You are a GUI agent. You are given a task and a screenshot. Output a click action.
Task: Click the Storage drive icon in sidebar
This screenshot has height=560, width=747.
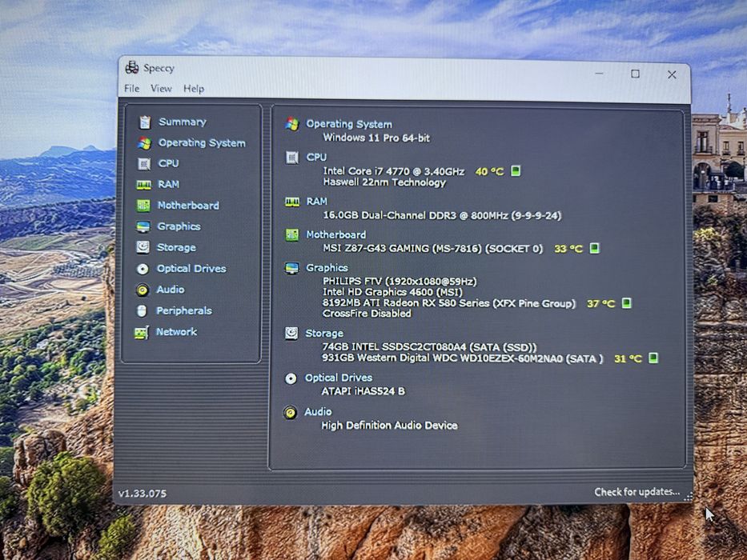(x=143, y=247)
